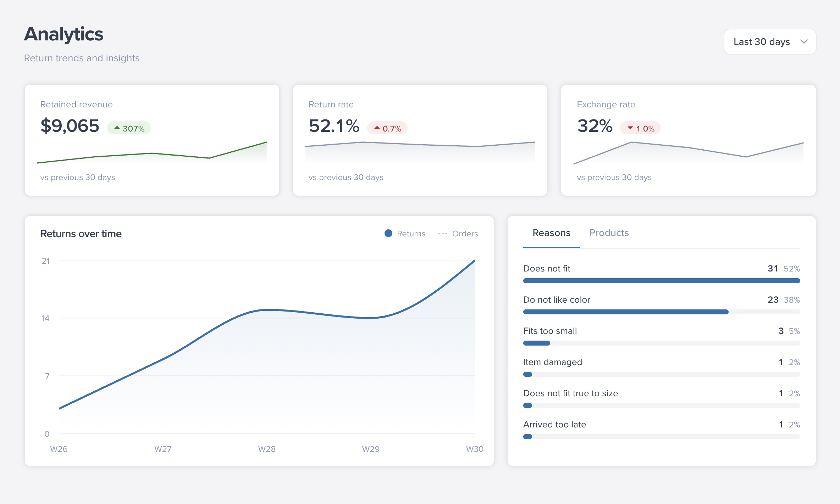The width and height of the screenshot is (840, 504).
Task: Click the 'Arrived too late' reason label
Action: (x=554, y=425)
